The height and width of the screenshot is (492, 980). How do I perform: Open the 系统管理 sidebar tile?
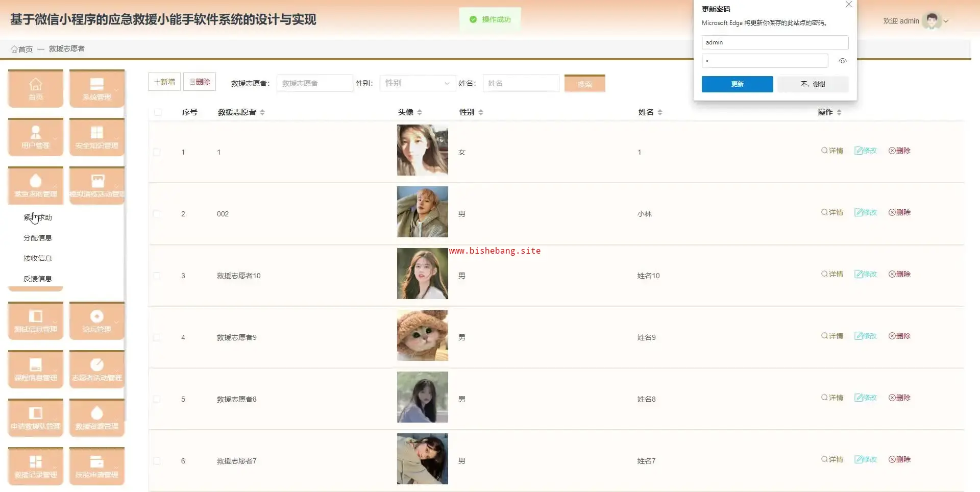click(97, 89)
